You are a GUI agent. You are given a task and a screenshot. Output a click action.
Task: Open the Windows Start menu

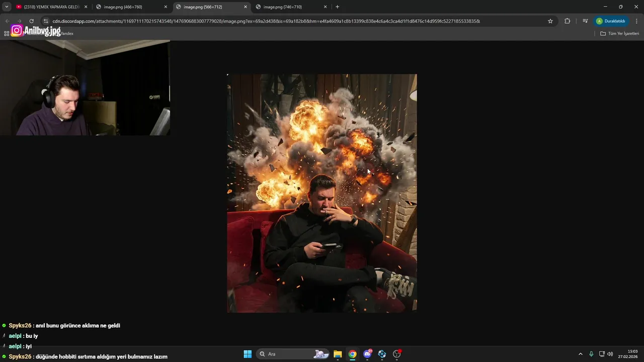click(248, 354)
